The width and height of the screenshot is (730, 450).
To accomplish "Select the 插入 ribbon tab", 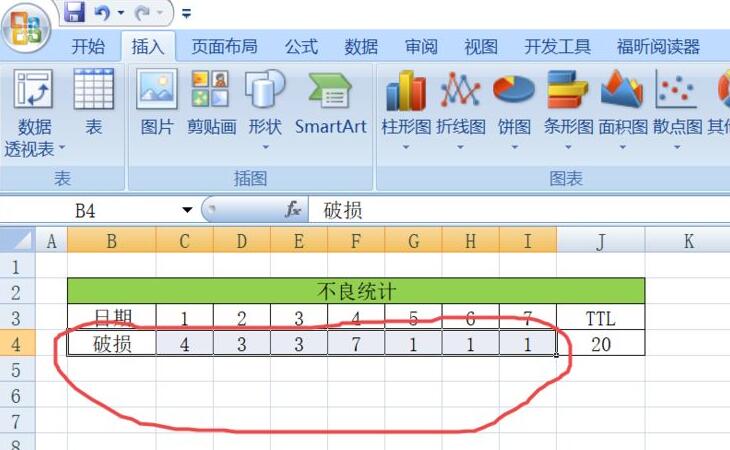I will (x=148, y=47).
